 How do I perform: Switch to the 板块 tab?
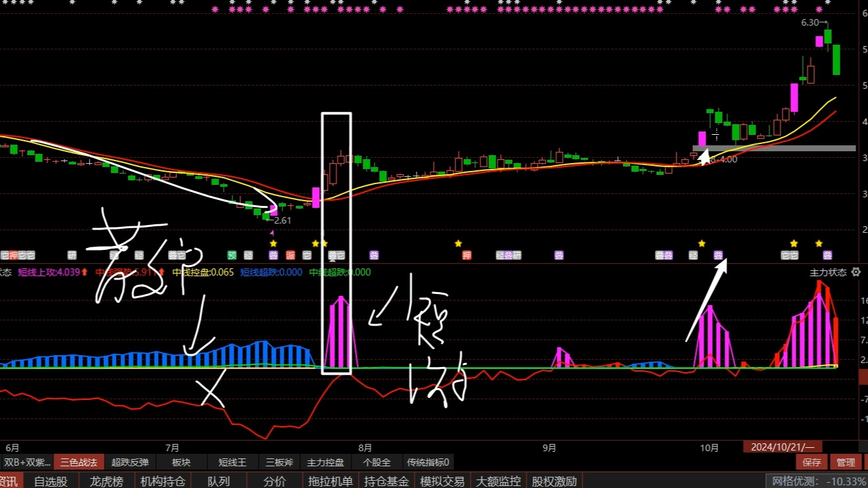[181, 462]
